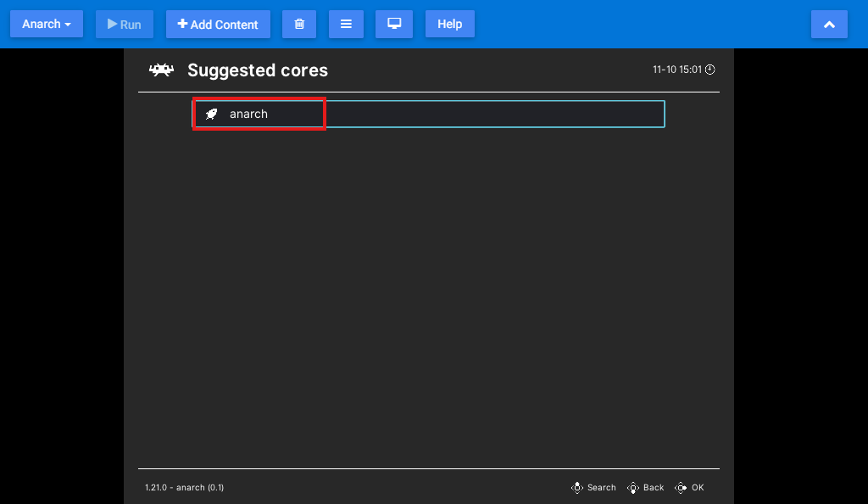Click the gamepad Back icon

pyautogui.click(x=633, y=487)
